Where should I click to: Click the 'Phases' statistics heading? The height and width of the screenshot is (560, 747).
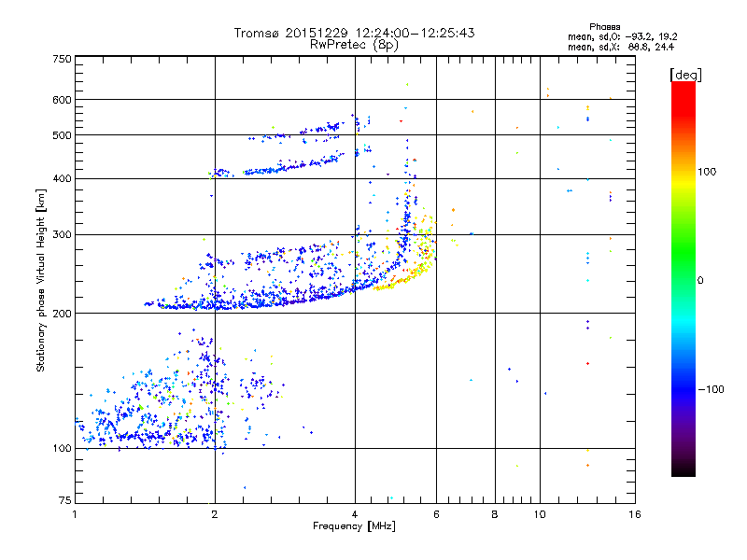click(604, 27)
